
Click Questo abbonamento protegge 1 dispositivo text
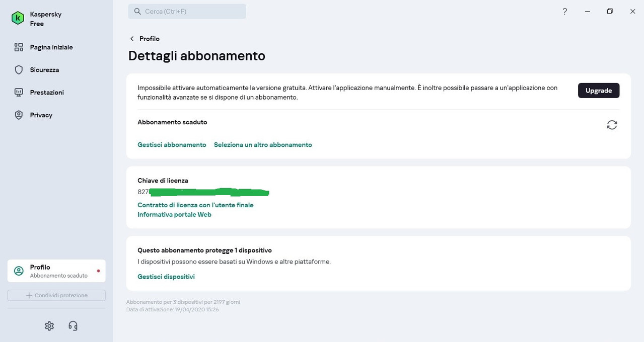click(204, 250)
